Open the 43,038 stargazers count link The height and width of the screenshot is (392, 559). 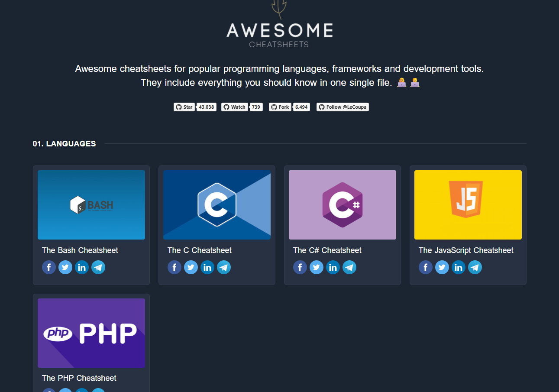[207, 107]
